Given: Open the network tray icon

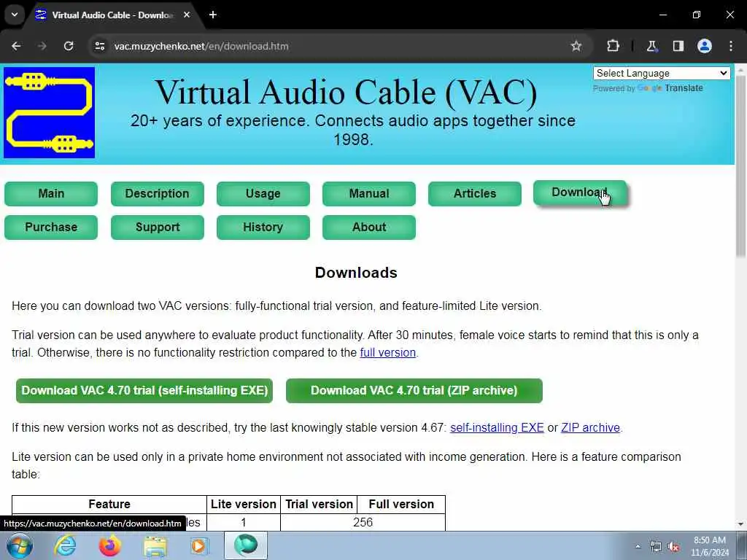Looking at the screenshot, I should pos(656,547).
